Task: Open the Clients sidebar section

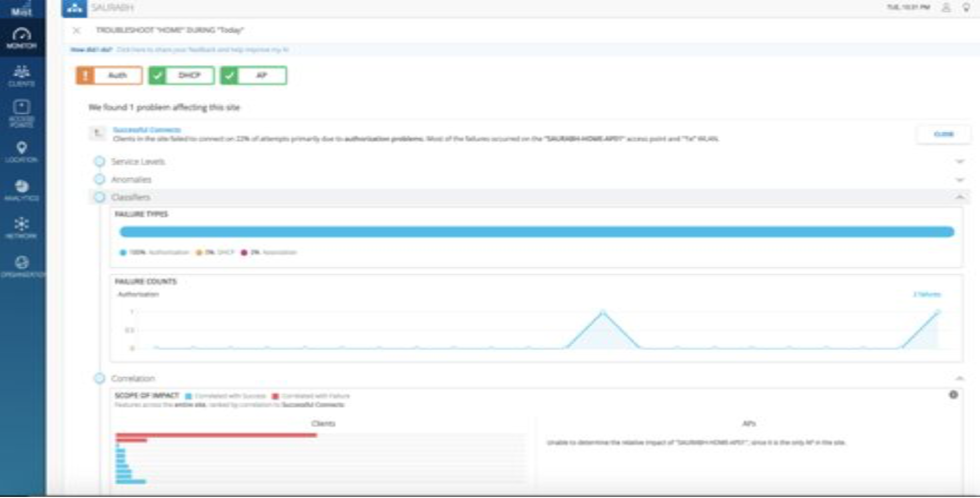Action: [x=22, y=76]
